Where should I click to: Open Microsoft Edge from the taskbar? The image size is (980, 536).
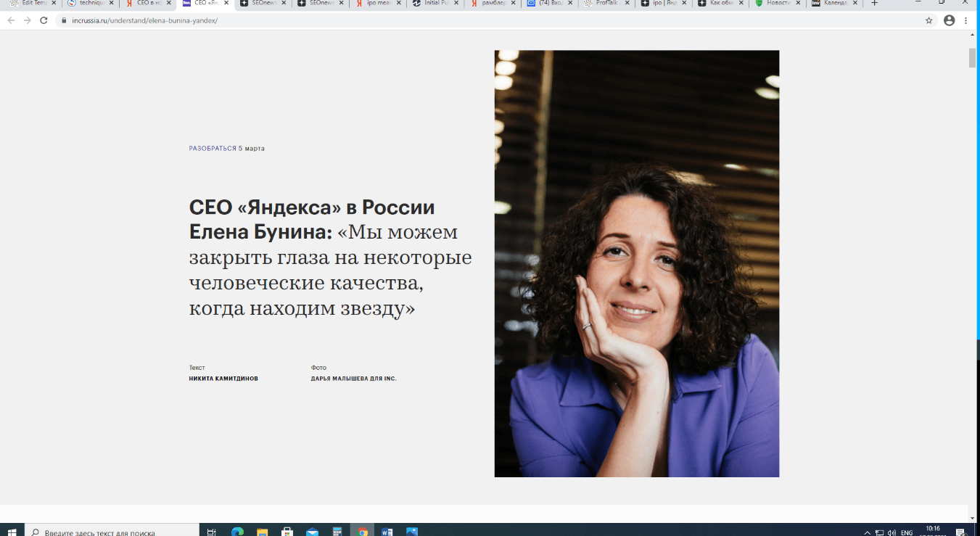[237, 532]
